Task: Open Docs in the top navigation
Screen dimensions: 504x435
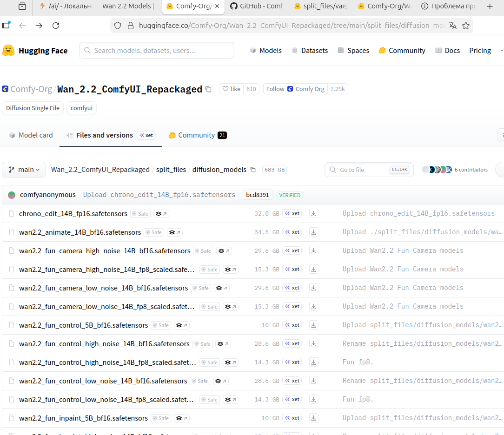Action: point(447,51)
